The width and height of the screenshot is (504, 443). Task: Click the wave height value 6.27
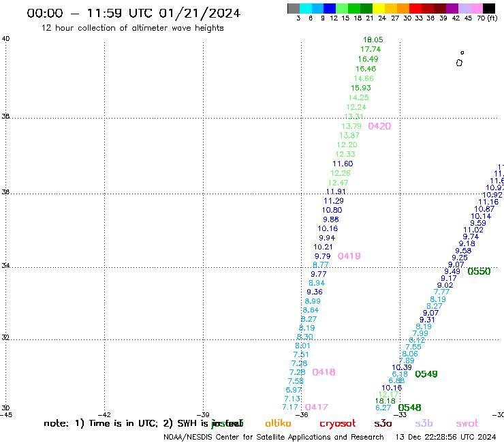click(x=383, y=408)
